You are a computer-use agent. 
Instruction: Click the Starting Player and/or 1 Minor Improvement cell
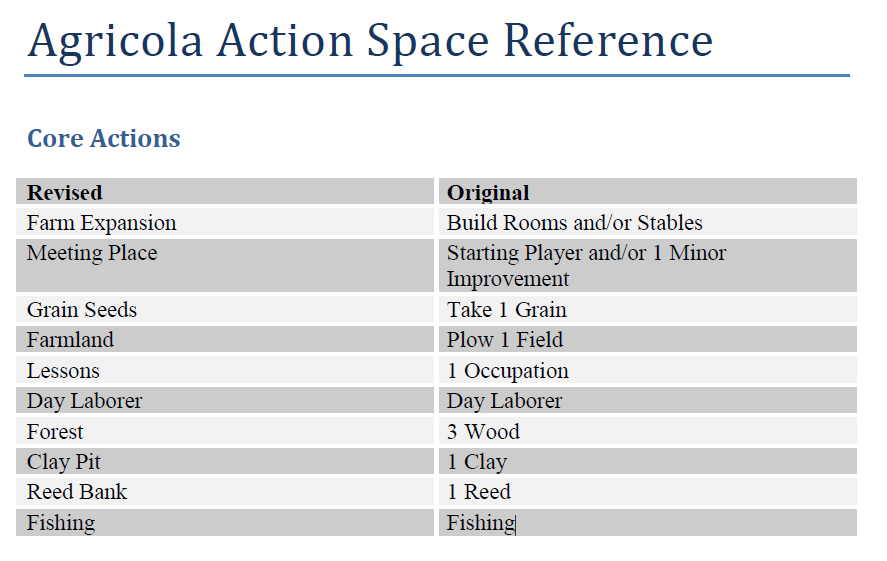[x=648, y=266]
